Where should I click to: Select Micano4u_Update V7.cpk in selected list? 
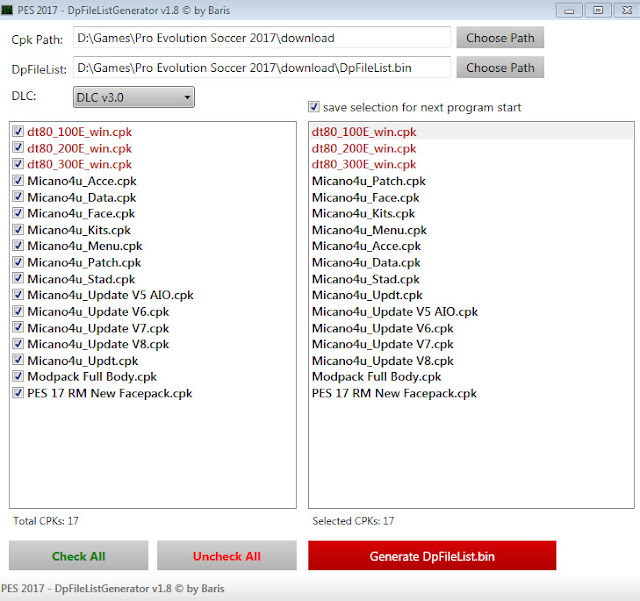471,344
